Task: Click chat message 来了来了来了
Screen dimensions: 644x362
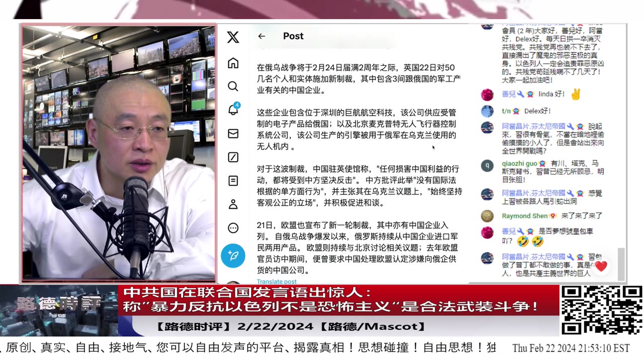Action: (582, 216)
